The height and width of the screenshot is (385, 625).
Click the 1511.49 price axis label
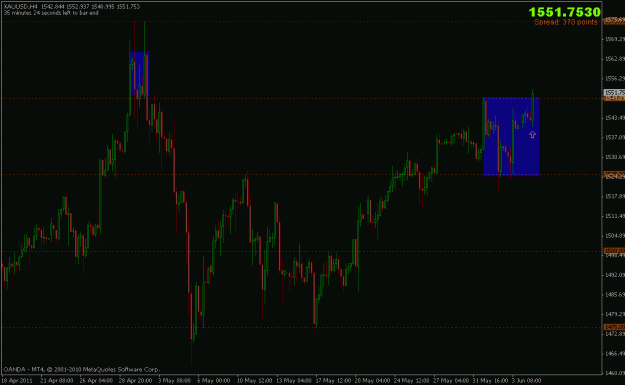point(615,216)
